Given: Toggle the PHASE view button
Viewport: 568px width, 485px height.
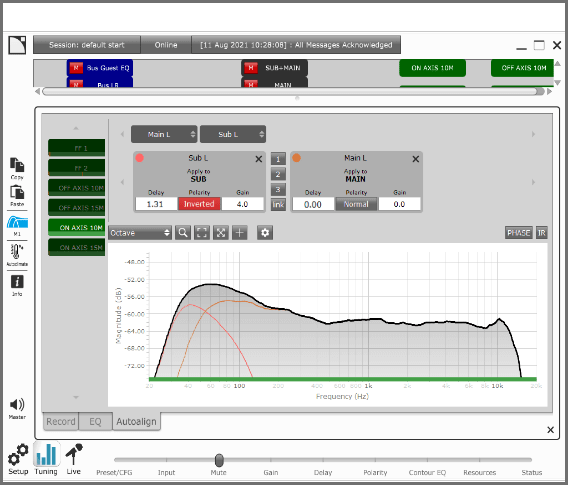Looking at the screenshot, I should [x=518, y=233].
